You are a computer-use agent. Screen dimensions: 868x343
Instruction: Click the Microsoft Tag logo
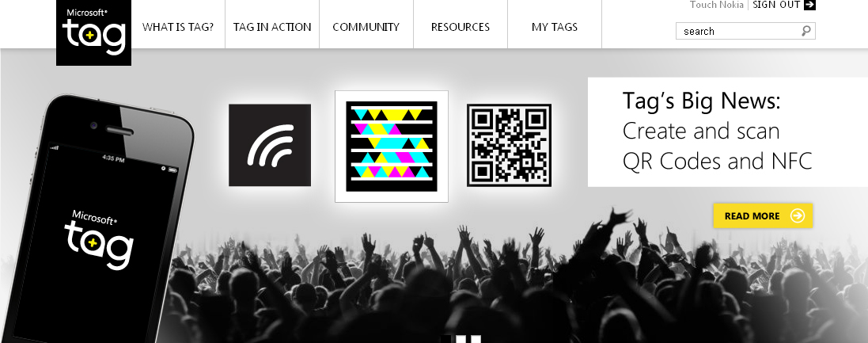[x=93, y=32]
